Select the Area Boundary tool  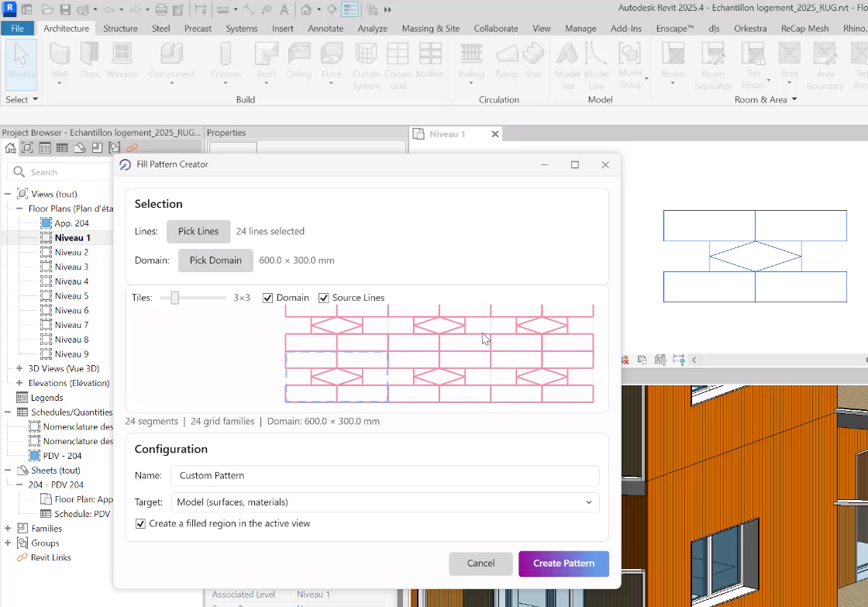(x=825, y=67)
